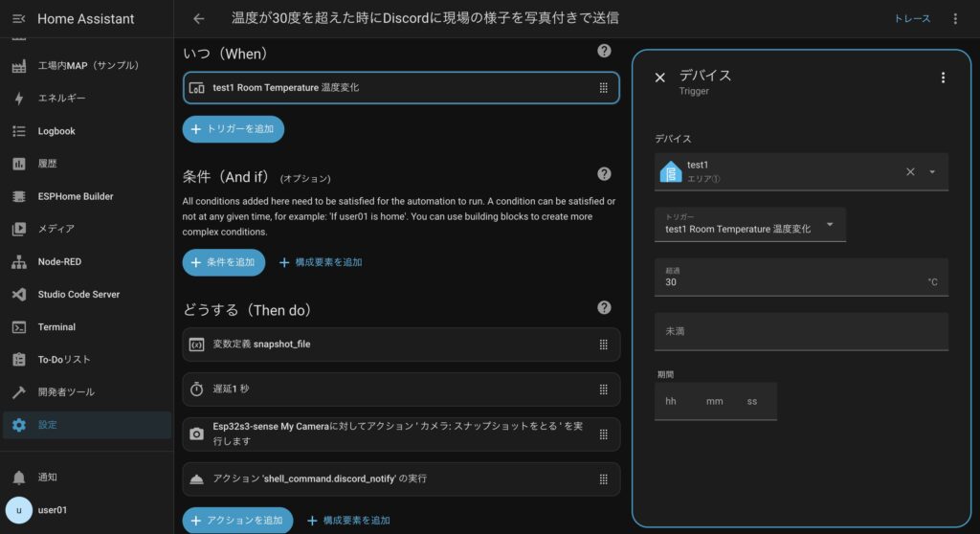Viewport: 980px width, 534px height.
Task: Collapse sidebar with the hamburger menu icon
Action: tap(19, 19)
